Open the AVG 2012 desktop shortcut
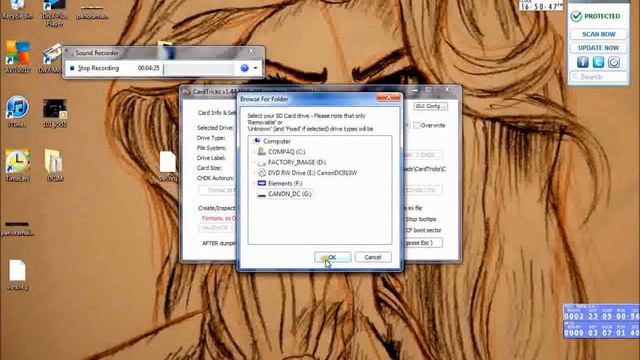The width and height of the screenshot is (640, 360). point(18,57)
